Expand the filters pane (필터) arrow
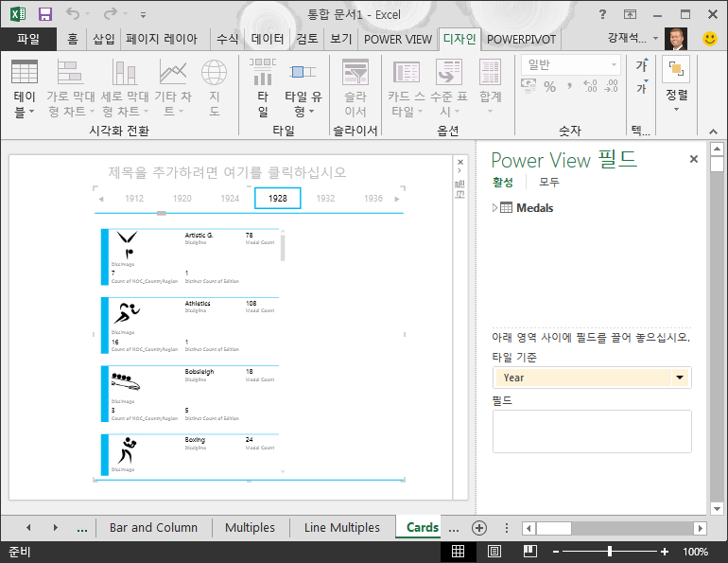The height and width of the screenshot is (563, 728). pos(460,170)
